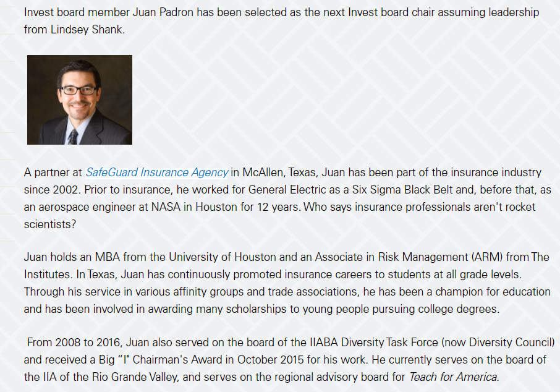
Task: Open the SafeGuard Insurance Agency link
Action: click(157, 173)
